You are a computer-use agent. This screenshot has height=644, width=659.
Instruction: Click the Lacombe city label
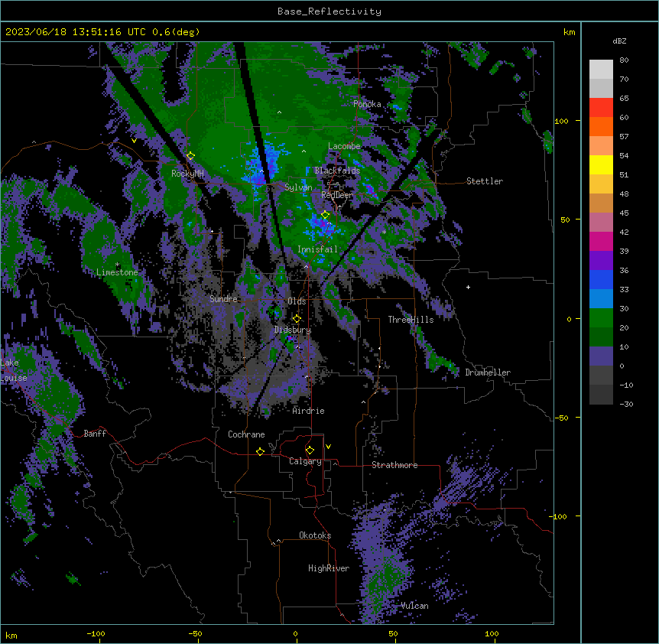point(344,146)
